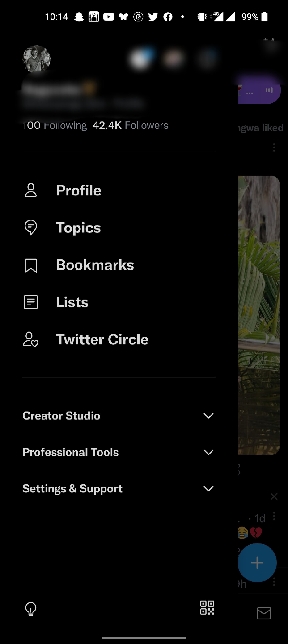The image size is (288, 644).
Task: Tap the 'liked' text in background timeline
Action: pos(273,128)
